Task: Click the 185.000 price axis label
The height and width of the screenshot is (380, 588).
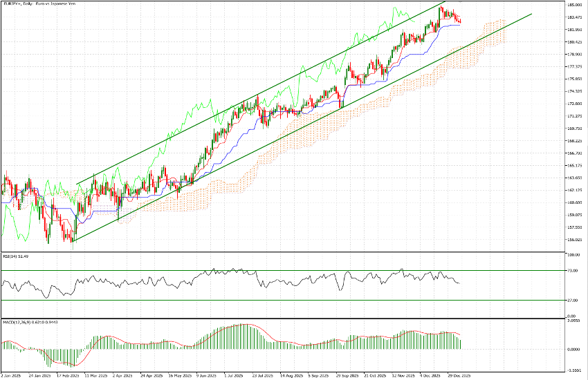Action: click(573, 5)
